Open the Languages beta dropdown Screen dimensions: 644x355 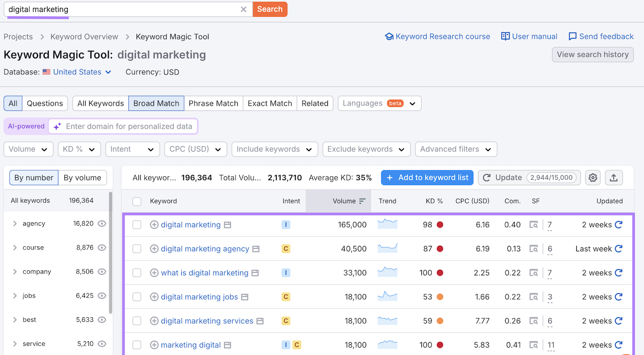(379, 103)
